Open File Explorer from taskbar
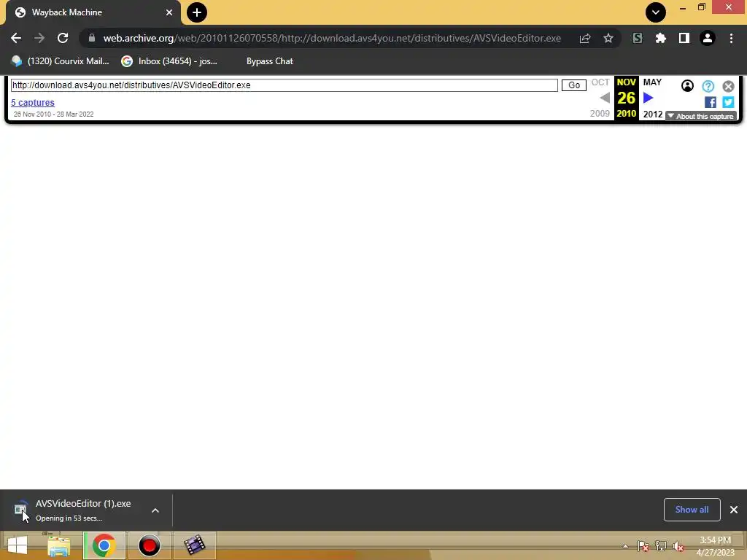Viewport: 747px width, 560px height. click(x=58, y=545)
